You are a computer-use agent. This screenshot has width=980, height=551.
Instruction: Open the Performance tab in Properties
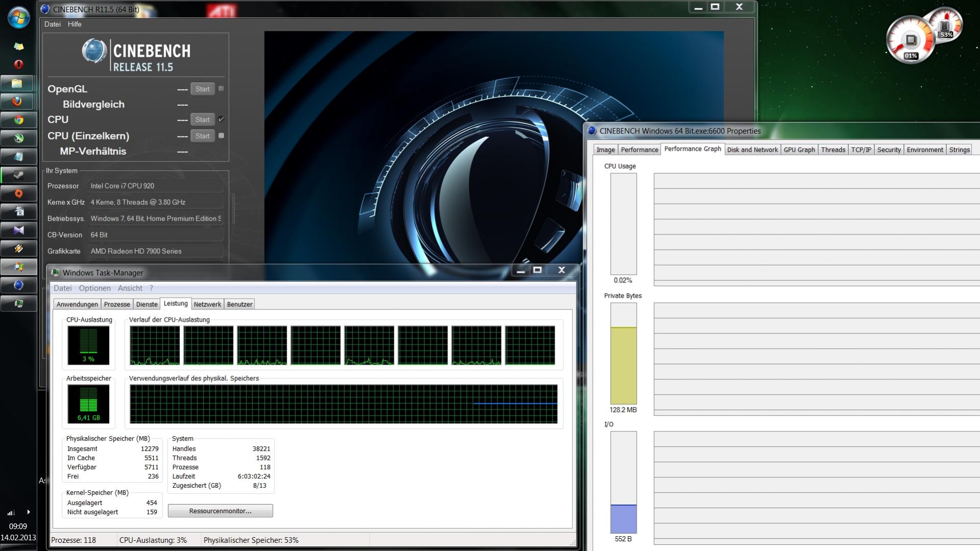click(x=639, y=150)
